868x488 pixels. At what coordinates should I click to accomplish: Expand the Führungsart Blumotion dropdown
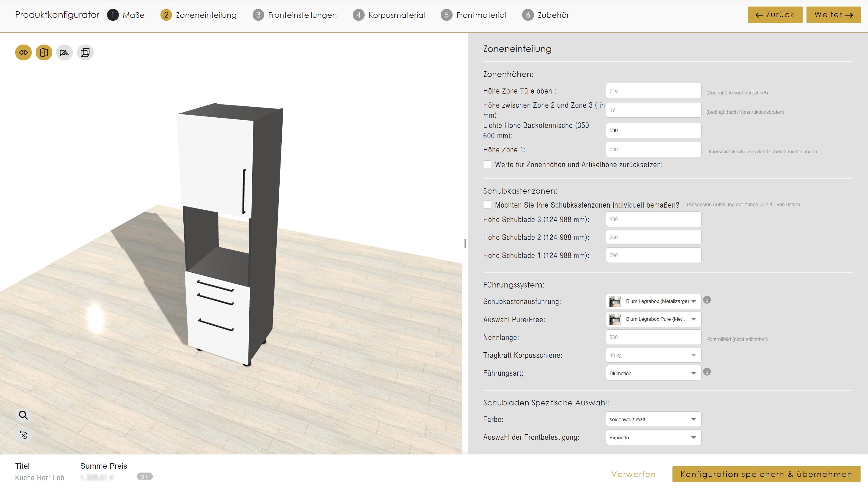tap(653, 373)
